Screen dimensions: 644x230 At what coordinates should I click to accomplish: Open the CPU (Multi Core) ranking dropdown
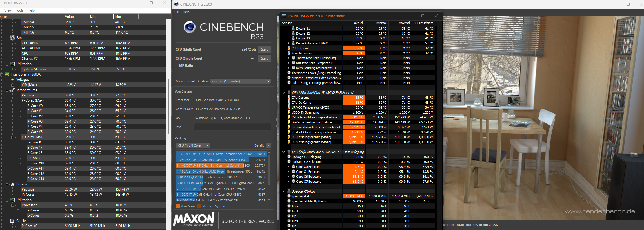click(193, 145)
